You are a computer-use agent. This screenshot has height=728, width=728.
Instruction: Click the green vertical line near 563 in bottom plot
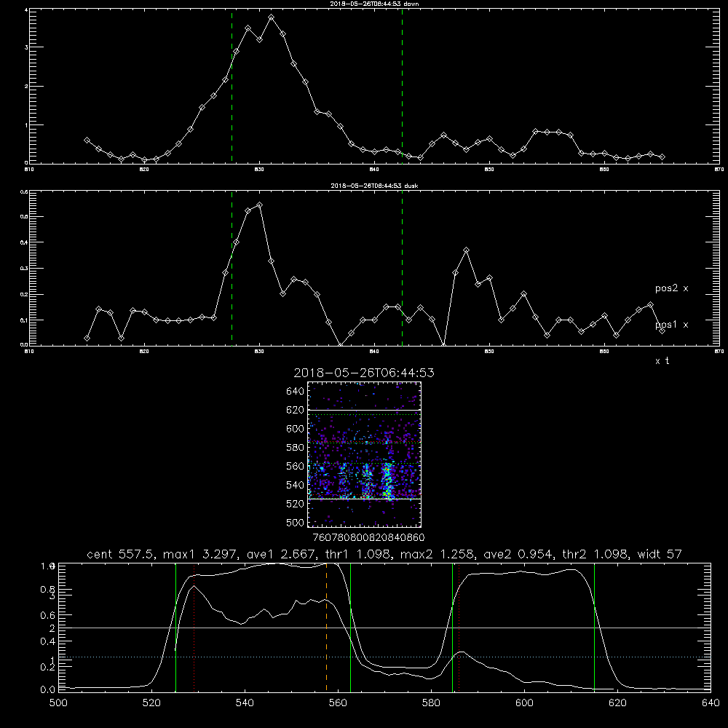tap(351, 628)
